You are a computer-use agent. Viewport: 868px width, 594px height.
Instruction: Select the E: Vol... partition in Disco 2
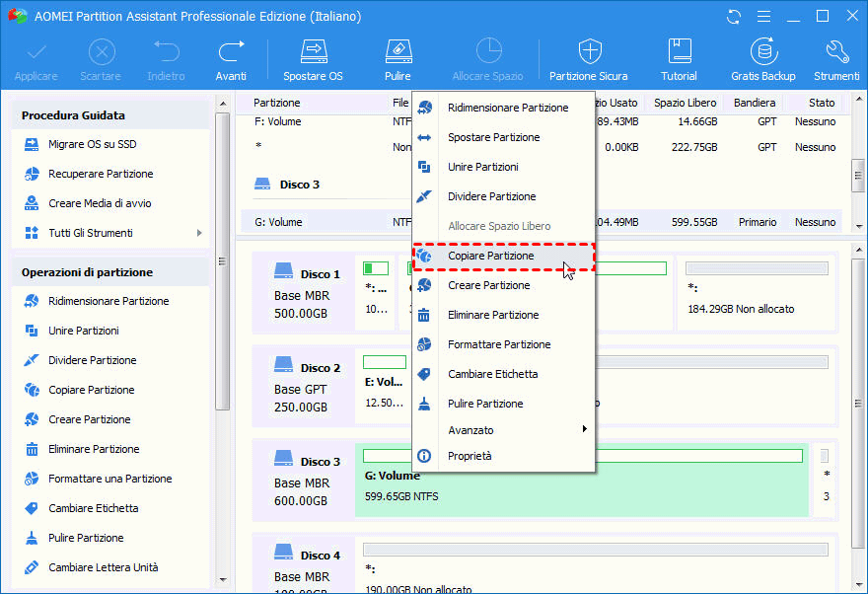coord(384,386)
